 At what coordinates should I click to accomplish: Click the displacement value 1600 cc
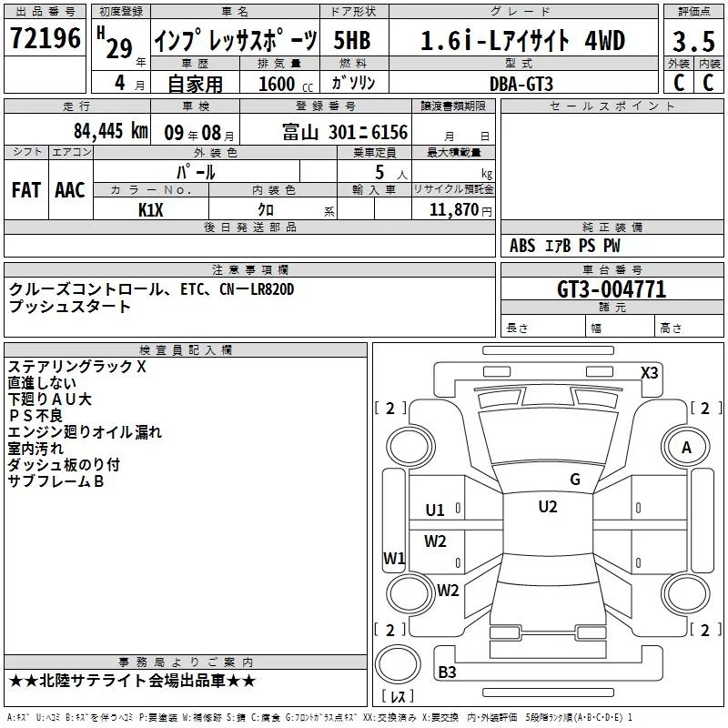tap(286, 84)
